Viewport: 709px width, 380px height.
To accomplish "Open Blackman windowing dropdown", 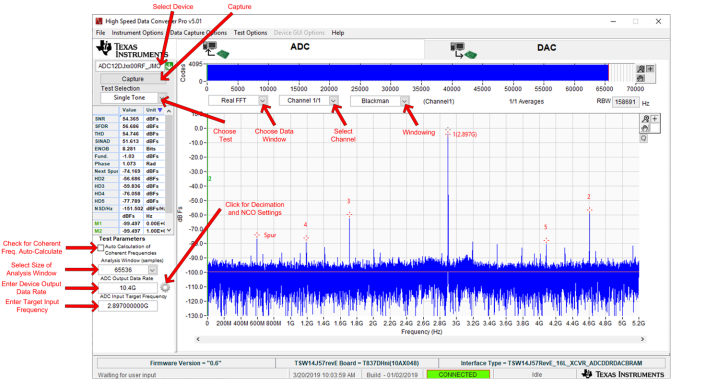I will pos(405,101).
